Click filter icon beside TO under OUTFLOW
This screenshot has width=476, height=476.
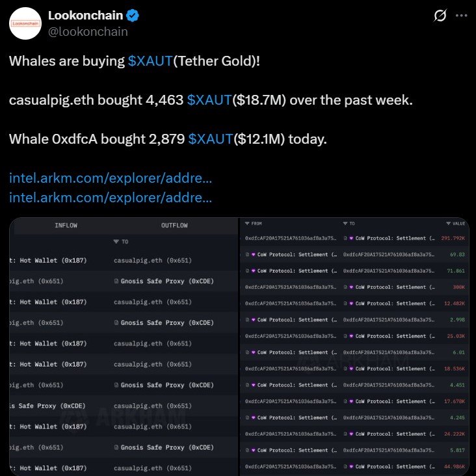[x=116, y=242]
